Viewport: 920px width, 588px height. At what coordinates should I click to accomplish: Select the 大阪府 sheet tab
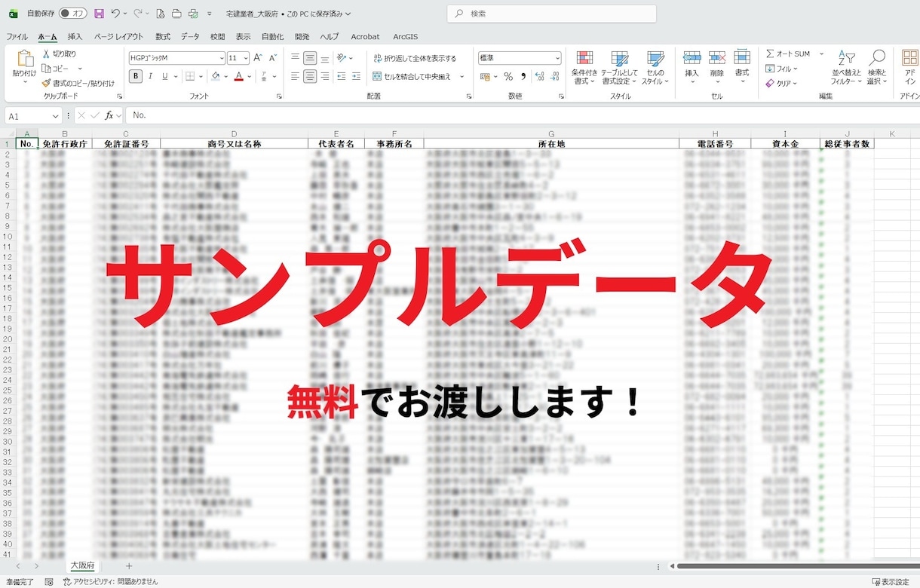point(82,565)
